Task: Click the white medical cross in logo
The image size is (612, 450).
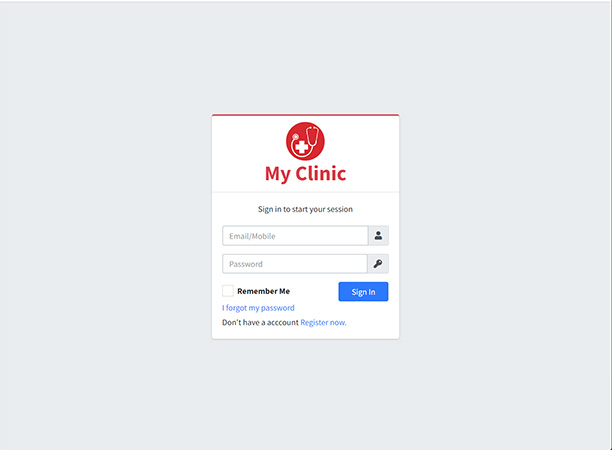Action: click(301, 147)
